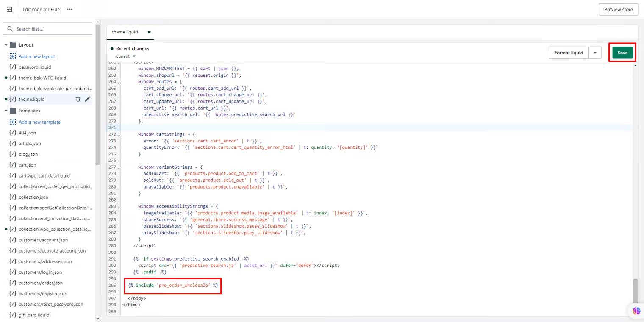Click the Layout folder icon

pos(13,45)
